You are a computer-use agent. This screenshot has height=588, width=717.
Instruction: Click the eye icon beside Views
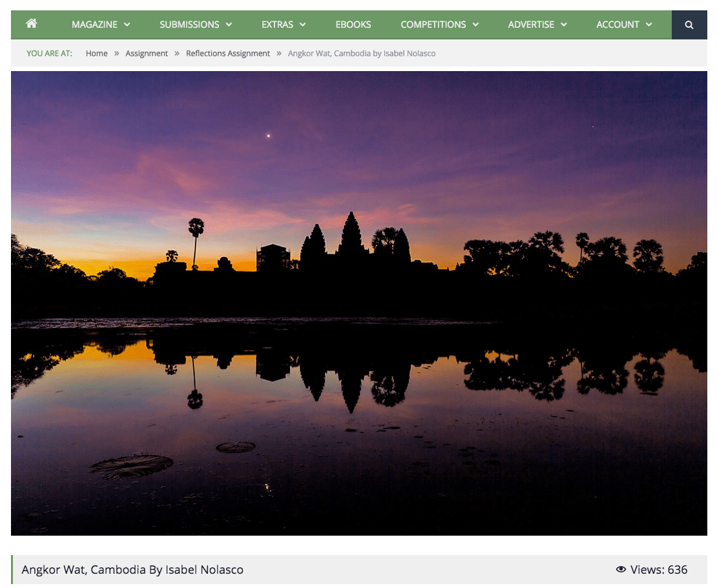coord(621,569)
